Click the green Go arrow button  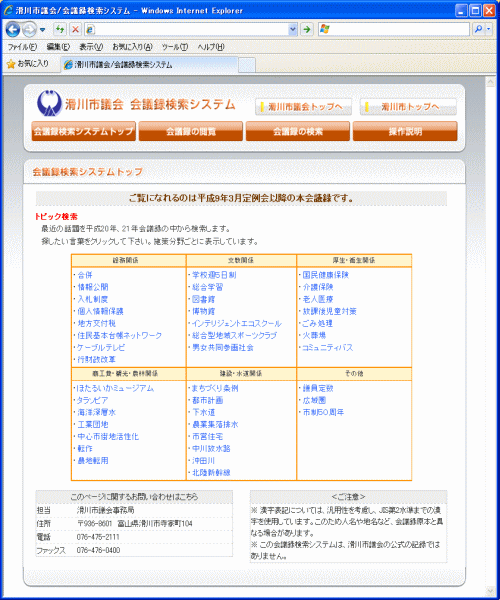click(307, 29)
